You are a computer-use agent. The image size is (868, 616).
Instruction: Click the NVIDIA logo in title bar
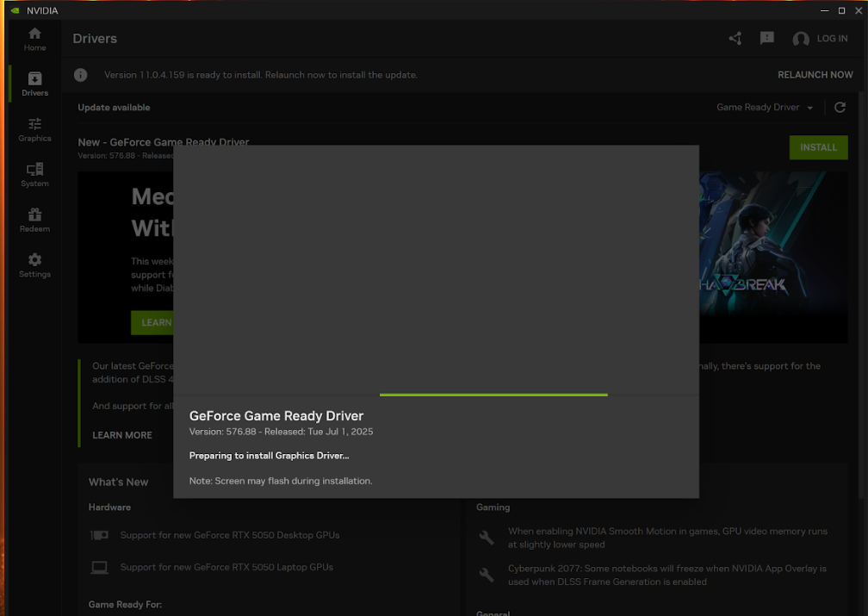point(15,10)
